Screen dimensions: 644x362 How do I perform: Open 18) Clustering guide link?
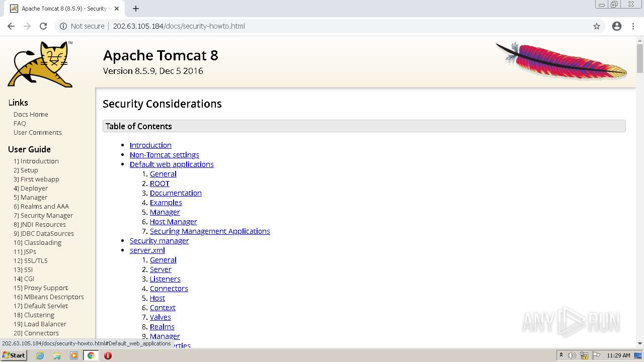pos(34,315)
